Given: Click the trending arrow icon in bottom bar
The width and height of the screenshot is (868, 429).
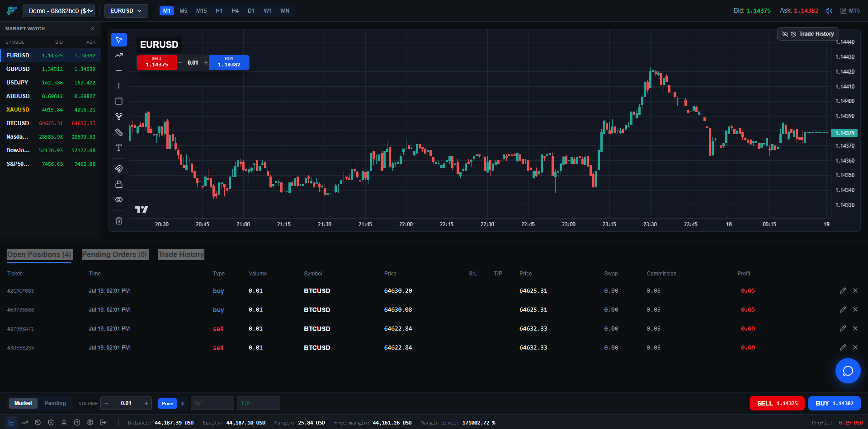Looking at the screenshot, I should tap(25, 423).
